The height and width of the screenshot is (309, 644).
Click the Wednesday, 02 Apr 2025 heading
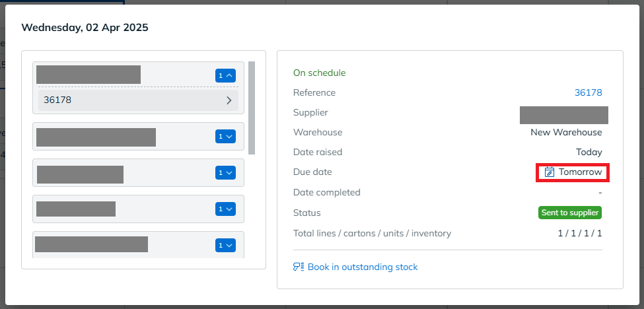point(85,28)
